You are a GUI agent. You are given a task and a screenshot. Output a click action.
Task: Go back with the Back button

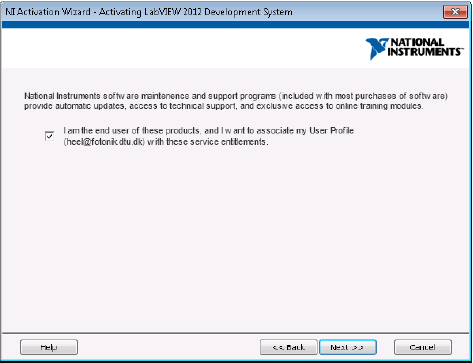coord(288,347)
